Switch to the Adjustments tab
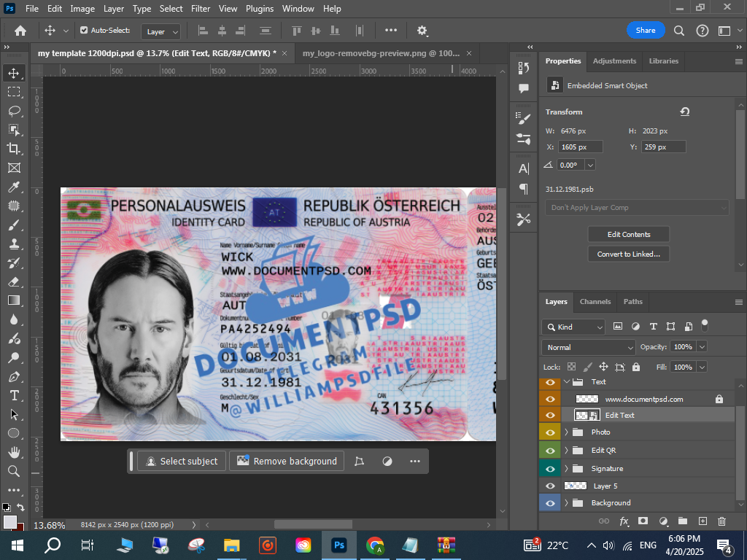This screenshot has height=560, width=747. tap(614, 61)
